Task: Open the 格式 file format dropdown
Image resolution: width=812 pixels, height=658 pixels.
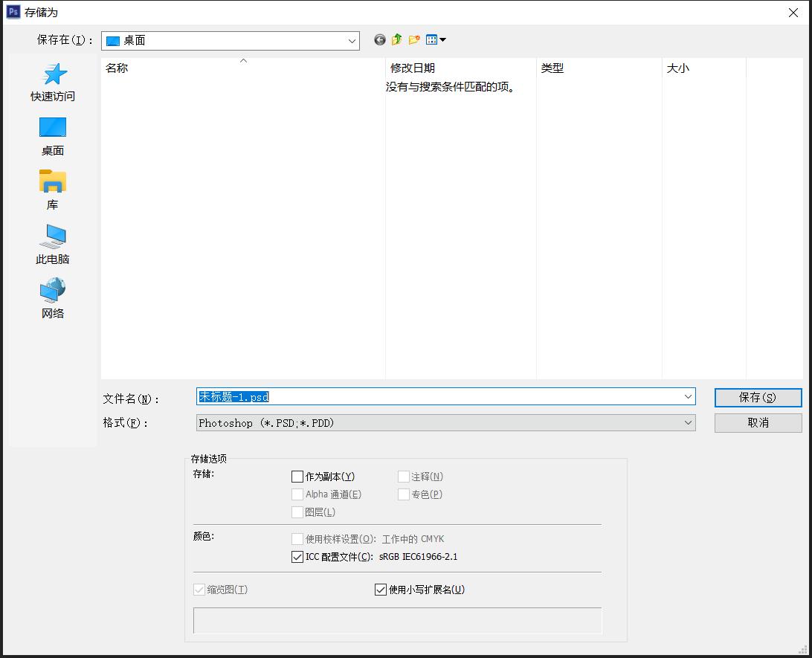Action: tap(688, 422)
